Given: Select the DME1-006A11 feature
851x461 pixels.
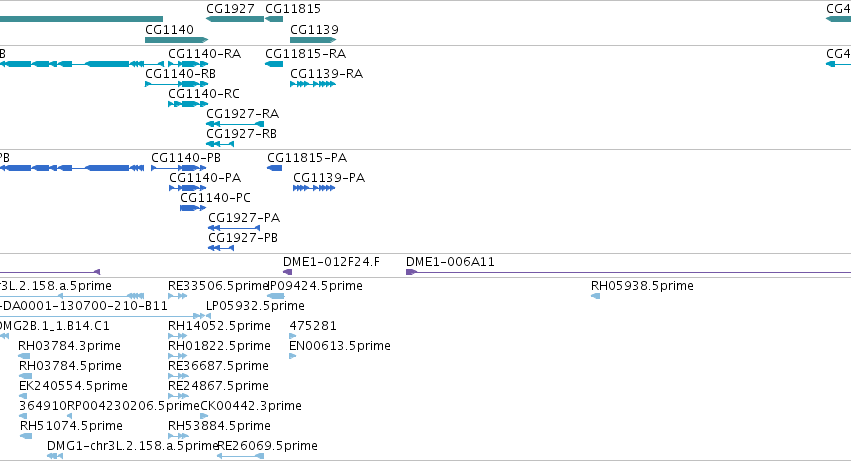Looking at the screenshot, I should pos(450,262).
